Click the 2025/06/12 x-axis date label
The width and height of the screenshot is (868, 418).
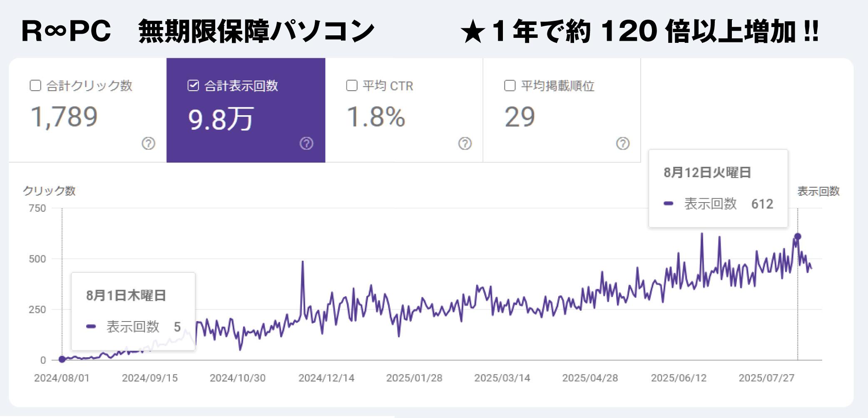point(679,378)
